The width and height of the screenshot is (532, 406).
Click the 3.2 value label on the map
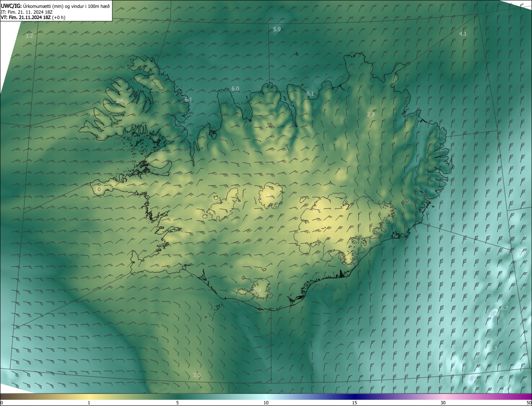(x=29, y=36)
